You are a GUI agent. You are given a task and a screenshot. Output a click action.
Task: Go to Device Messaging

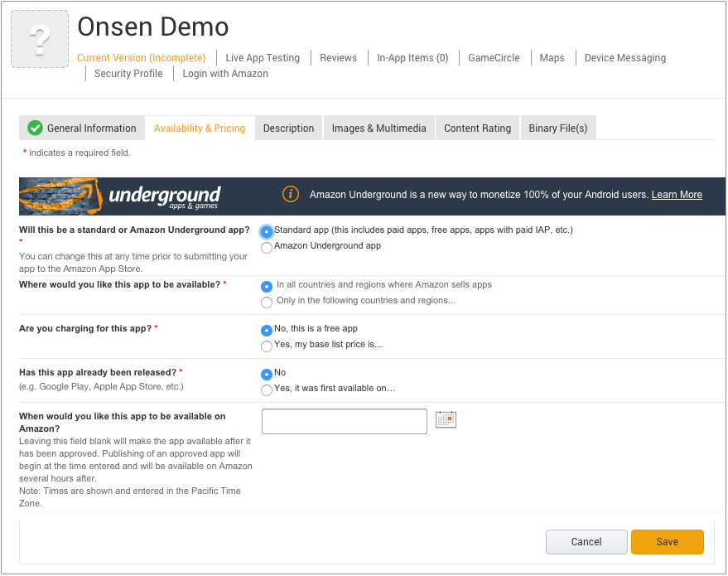coord(625,58)
